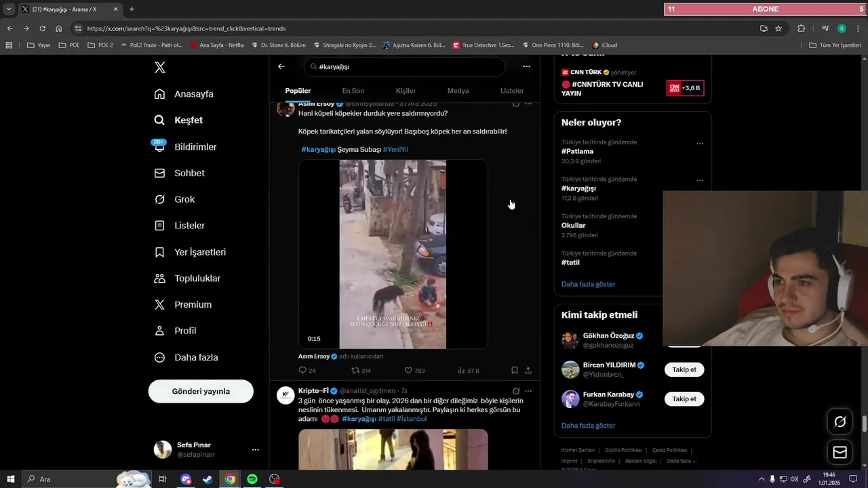
Task: Bookmark the Asım Ersoy post
Action: (x=514, y=371)
